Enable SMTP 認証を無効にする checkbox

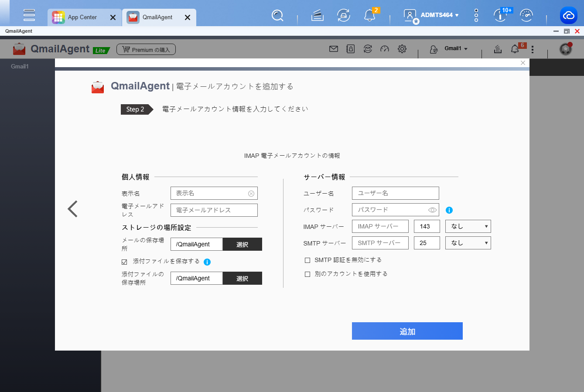coord(307,260)
